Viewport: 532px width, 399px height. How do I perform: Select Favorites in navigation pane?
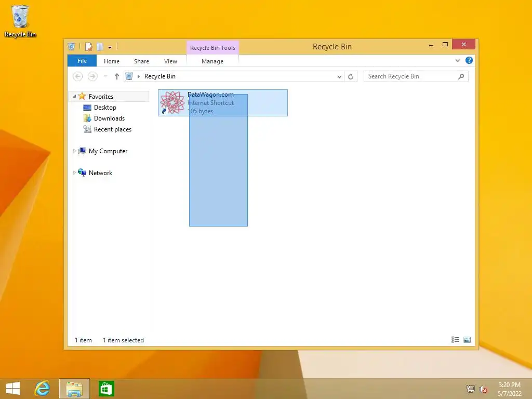(101, 96)
